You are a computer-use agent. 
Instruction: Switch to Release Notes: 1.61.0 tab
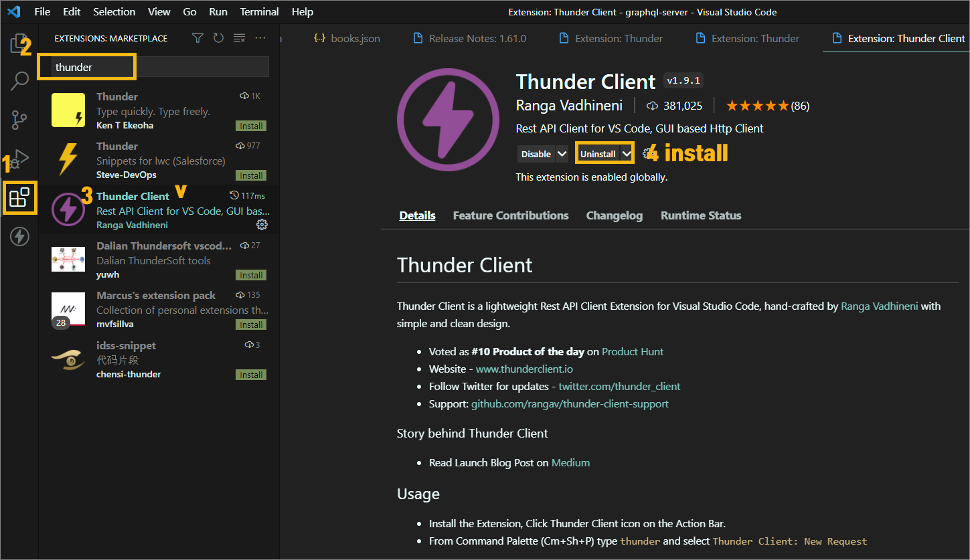point(470,38)
